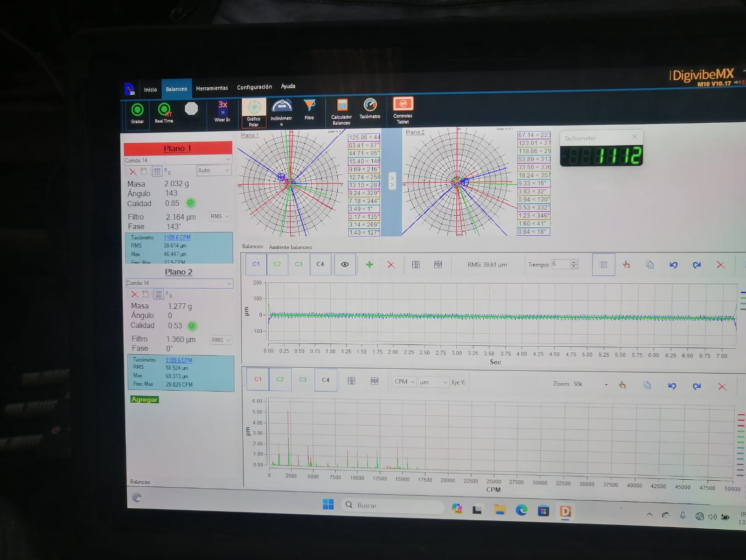Open the Plano 2 Corrida 14 dropdown
The width and height of the screenshot is (746, 560).
pos(179,283)
